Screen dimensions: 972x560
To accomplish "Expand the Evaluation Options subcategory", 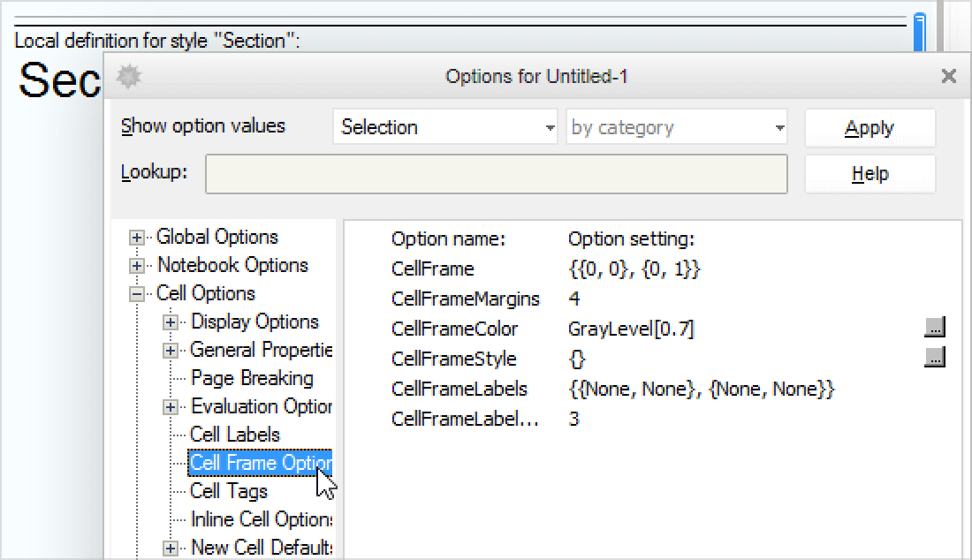I will click(x=171, y=407).
